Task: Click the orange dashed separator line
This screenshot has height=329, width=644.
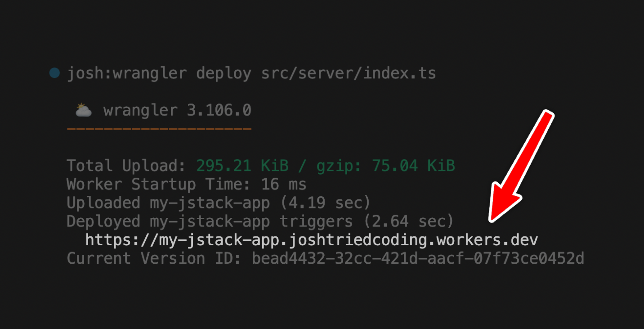Action: (159, 130)
